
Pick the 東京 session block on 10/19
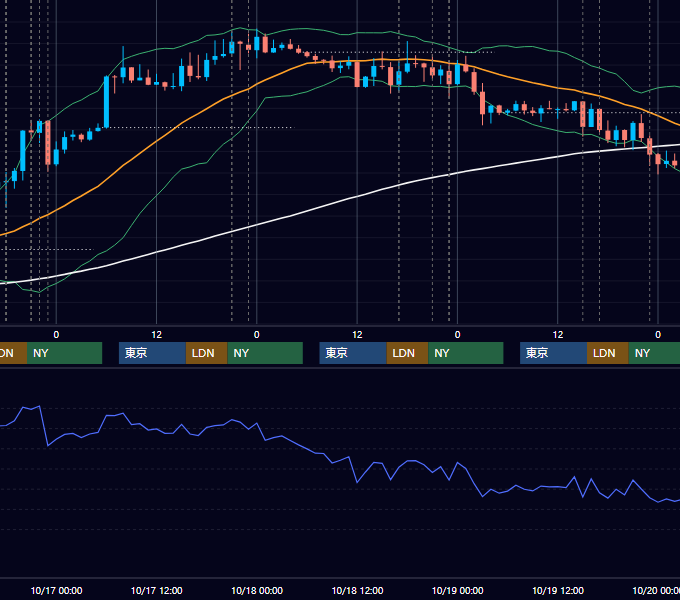coord(554,353)
